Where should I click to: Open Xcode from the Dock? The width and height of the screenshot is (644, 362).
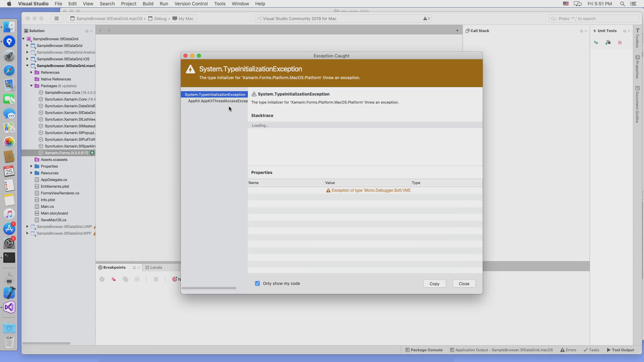point(9,293)
